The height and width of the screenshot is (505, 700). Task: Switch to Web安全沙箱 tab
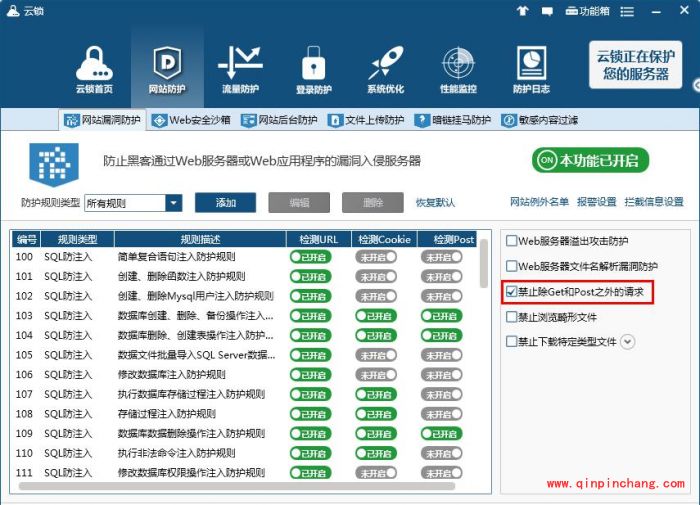(191, 120)
